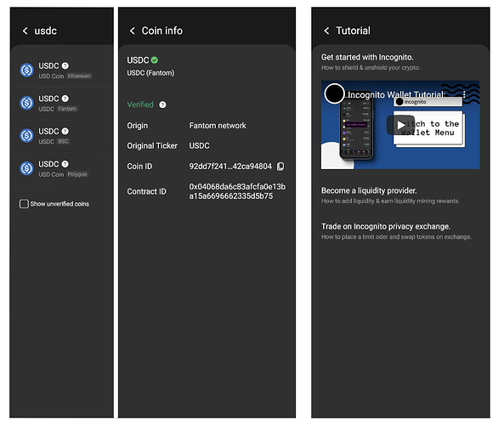Click the Contract ID address 0x04068da6c83...

tap(237, 191)
